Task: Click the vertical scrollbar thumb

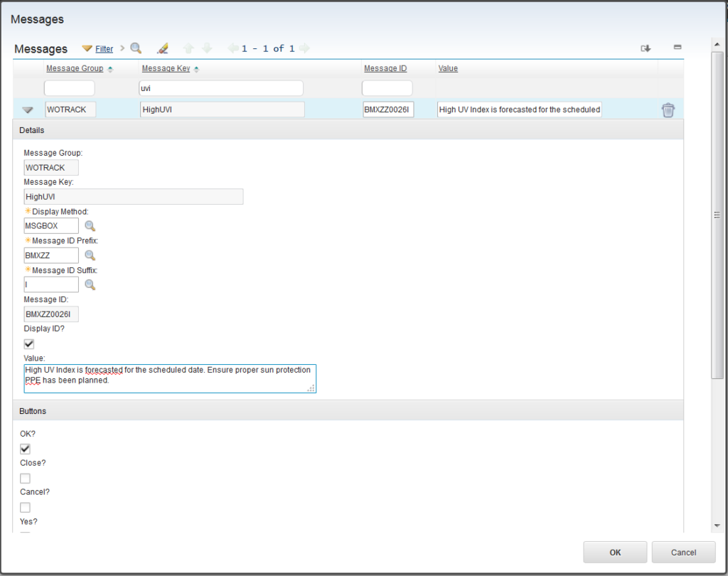Action: pos(717,215)
